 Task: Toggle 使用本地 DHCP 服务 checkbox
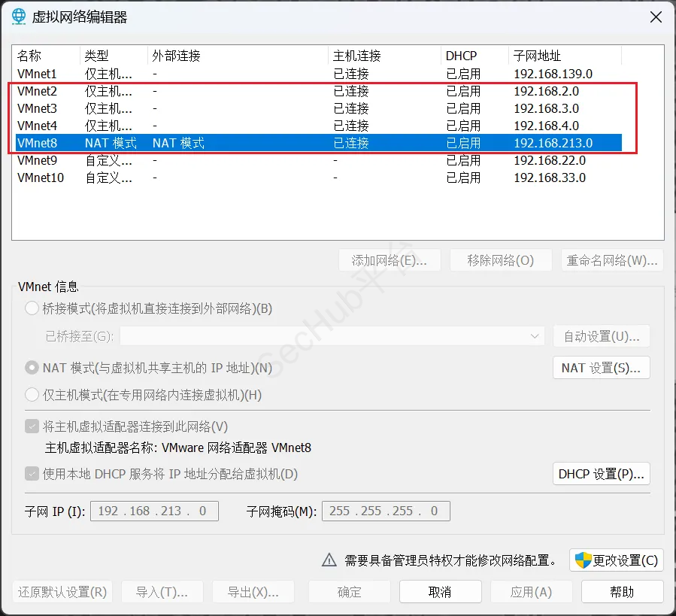pyautogui.click(x=32, y=474)
